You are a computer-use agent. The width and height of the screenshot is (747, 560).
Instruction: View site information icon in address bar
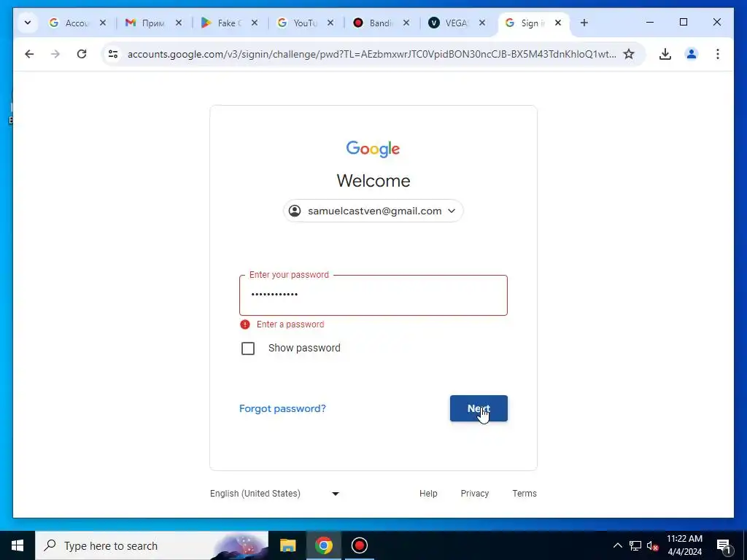(113, 54)
